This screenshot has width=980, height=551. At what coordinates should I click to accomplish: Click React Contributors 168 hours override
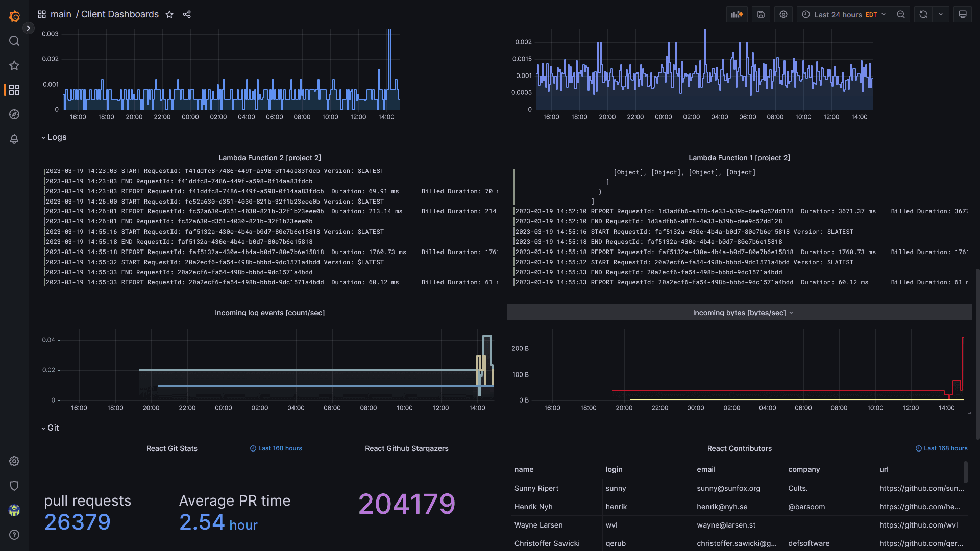[941, 448]
